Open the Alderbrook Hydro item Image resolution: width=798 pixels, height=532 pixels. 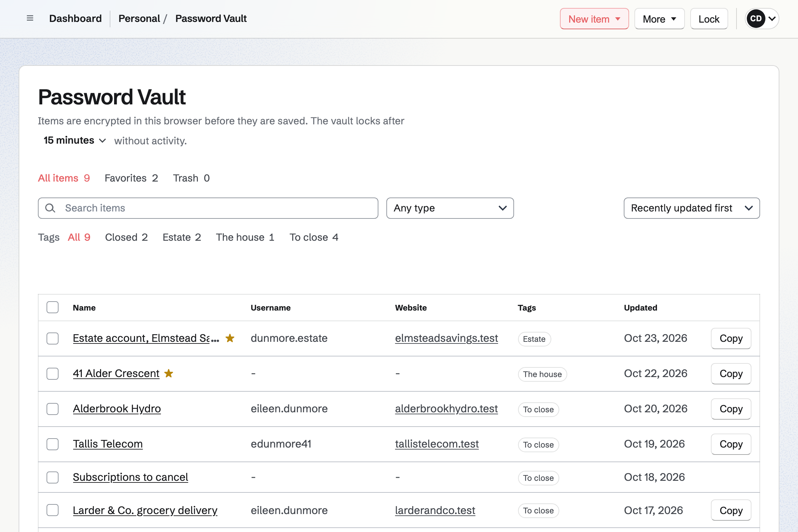pyautogui.click(x=117, y=409)
